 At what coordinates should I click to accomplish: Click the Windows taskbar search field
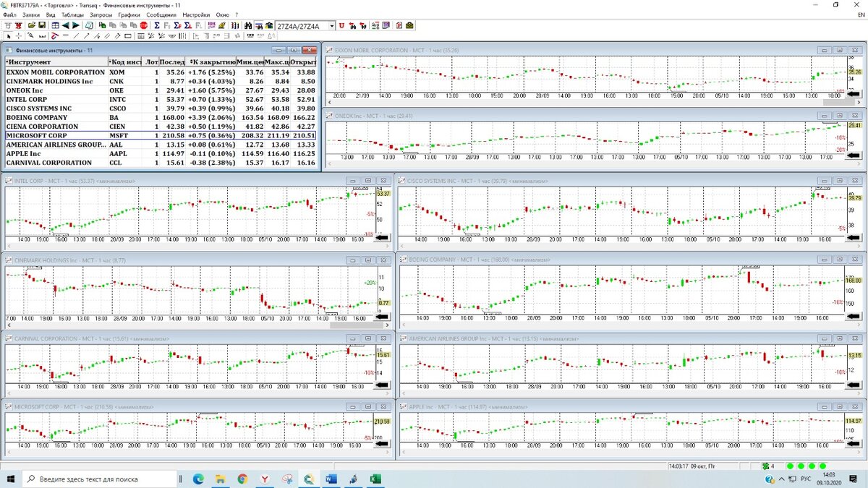[x=100, y=479]
